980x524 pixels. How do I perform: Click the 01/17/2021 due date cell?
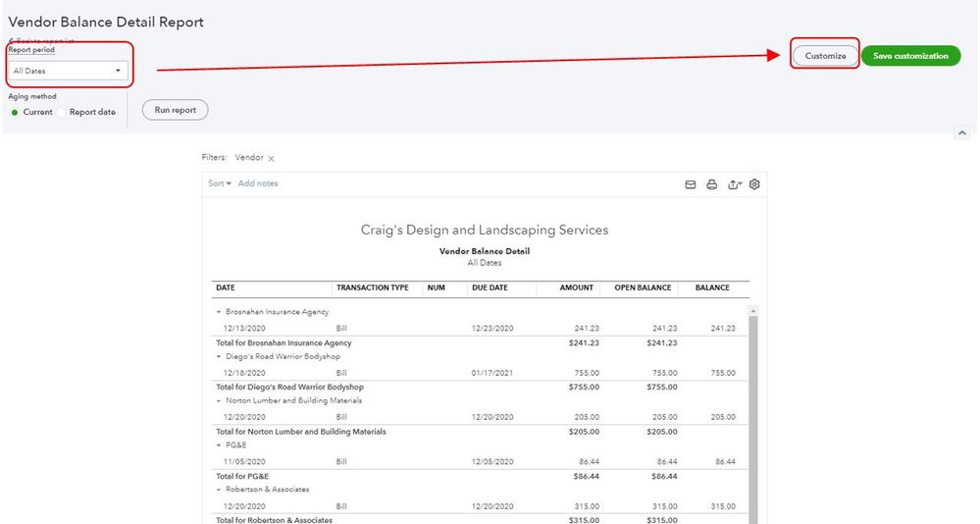click(492, 373)
